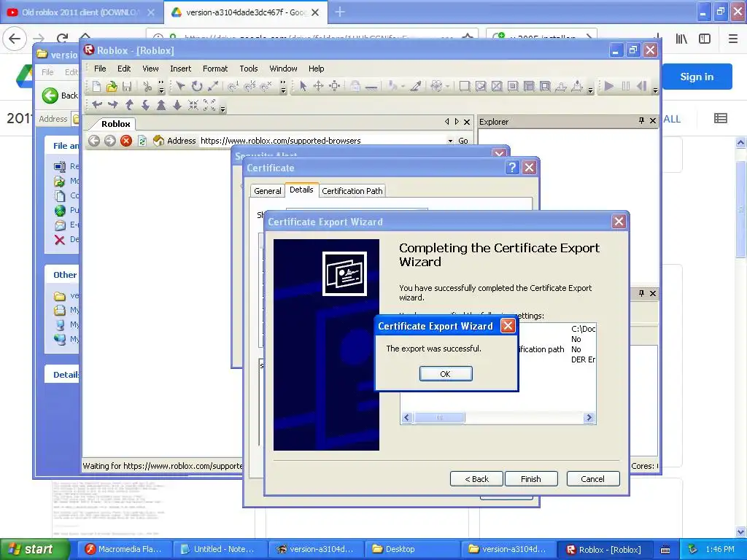Click the Roblox document tab close X
Image resolution: width=747 pixels, height=560 pixels.
(467, 122)
